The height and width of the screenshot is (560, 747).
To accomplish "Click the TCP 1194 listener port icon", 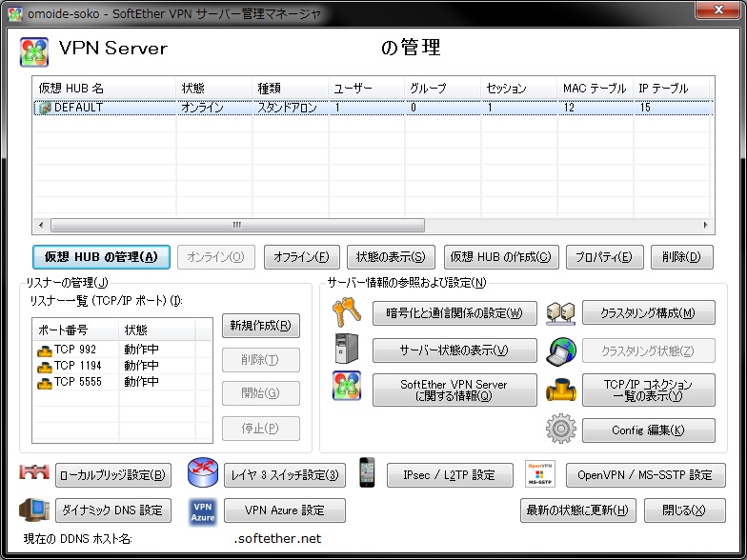I will point(45,368).
